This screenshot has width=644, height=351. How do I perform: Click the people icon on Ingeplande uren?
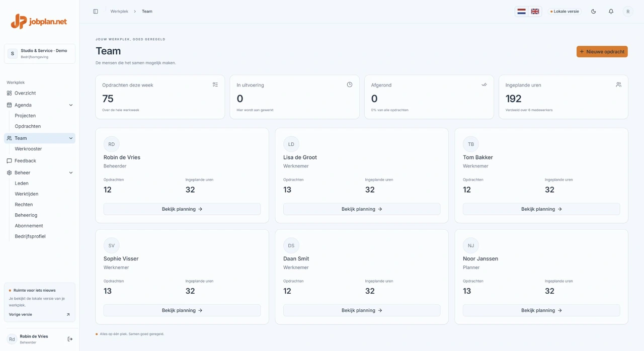pos(618,84)
